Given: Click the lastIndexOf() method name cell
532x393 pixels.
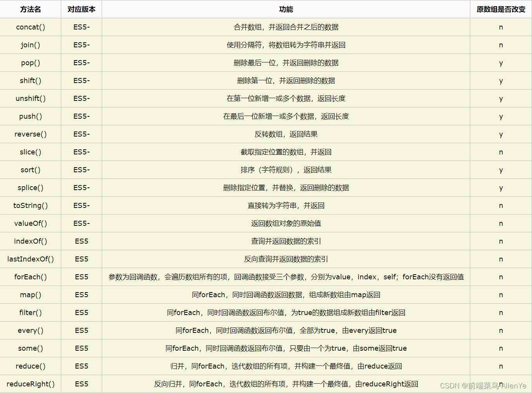Looking at the screenshot, I should click(x=30, y=259).
